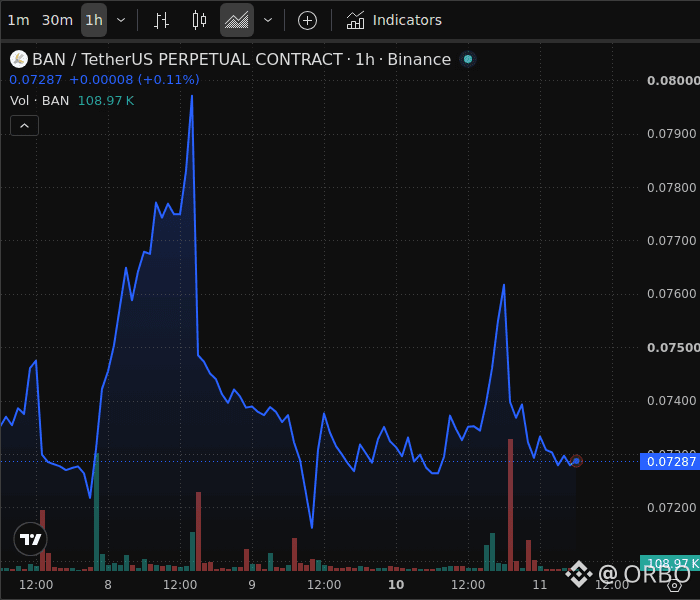Screen dimensions: 700x600
Task: Click the 0.07600 price scale label
Action: (671, 294)
